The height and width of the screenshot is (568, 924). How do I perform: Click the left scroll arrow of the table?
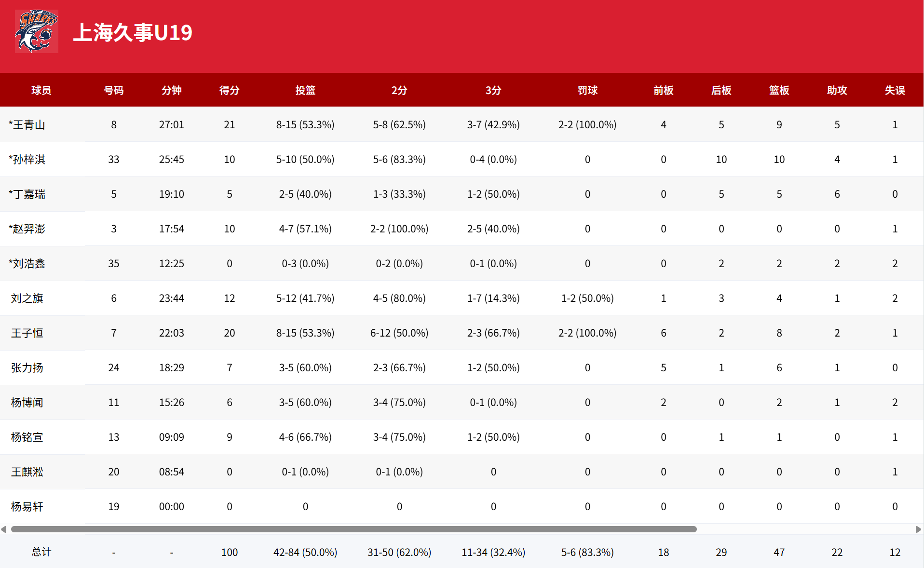pyautogui.click(x=4, y=529)
